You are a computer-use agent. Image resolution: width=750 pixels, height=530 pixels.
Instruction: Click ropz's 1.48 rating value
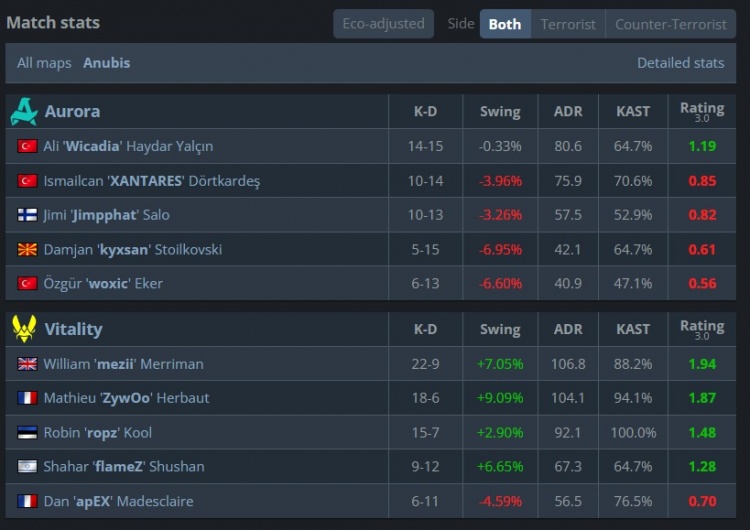click(702, 432)
